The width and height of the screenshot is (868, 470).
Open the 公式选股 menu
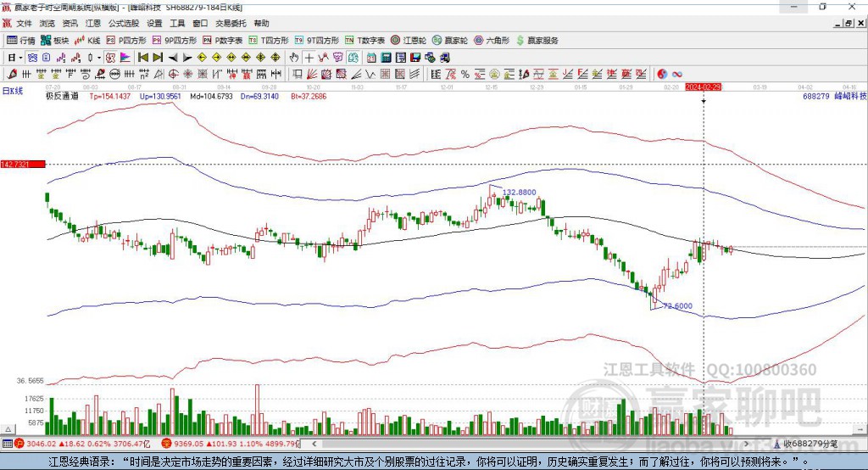click(x=124, y=23)
